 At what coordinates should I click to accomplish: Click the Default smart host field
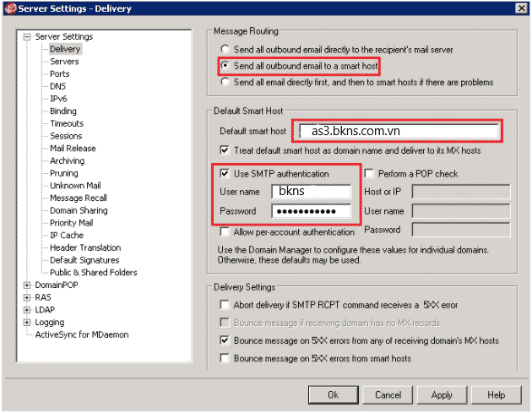click(x=397, y=131)
